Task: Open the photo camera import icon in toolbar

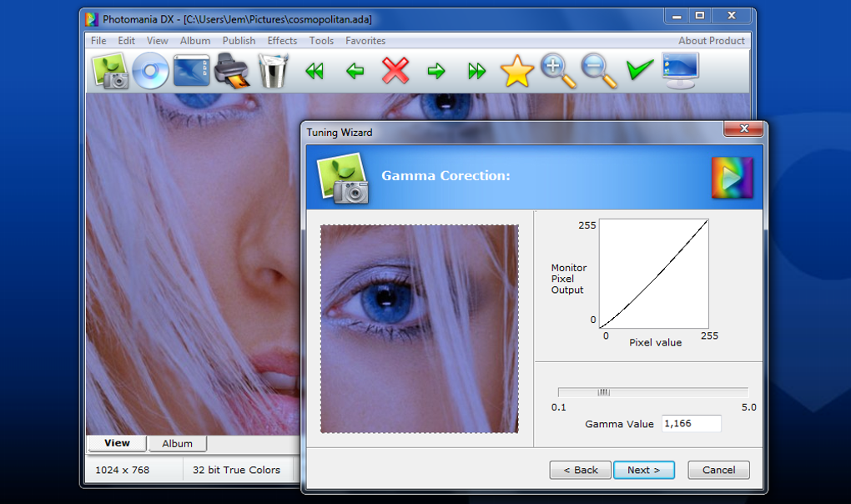Action: click(x=111, y=71)
